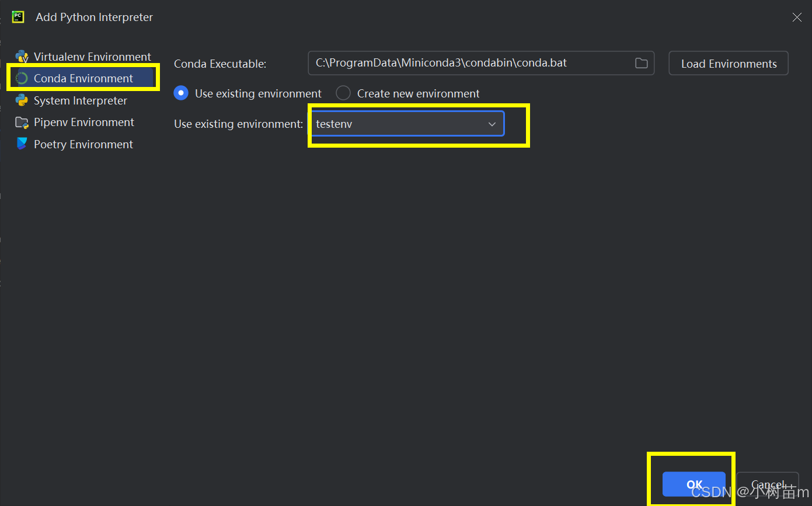Click the Conda Environment ring icon
Screen dimensions: 812x506
pyautogui.click(x=22, y=78)
